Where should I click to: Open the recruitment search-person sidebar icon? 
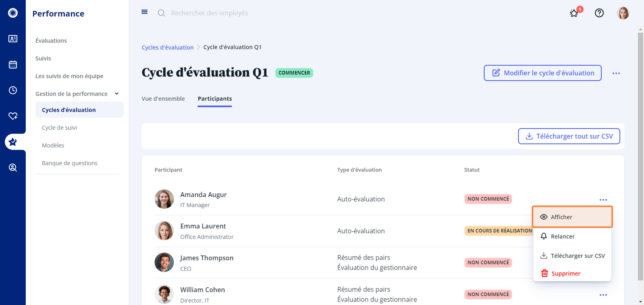(x=13, y=168)
